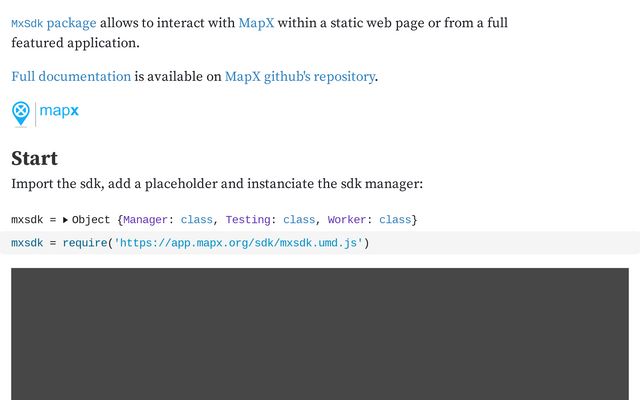The width and height of the screenshot is (640, 400).
Task: Click the Object label in the cell output
Action: [91, 220]
